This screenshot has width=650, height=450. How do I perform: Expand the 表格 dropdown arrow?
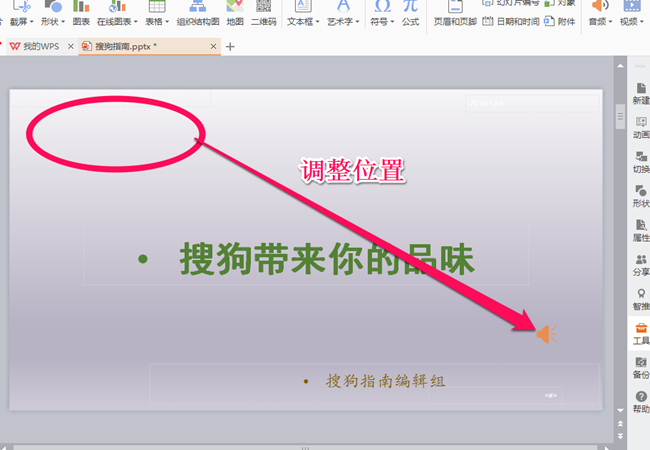[x=167, y=22]
